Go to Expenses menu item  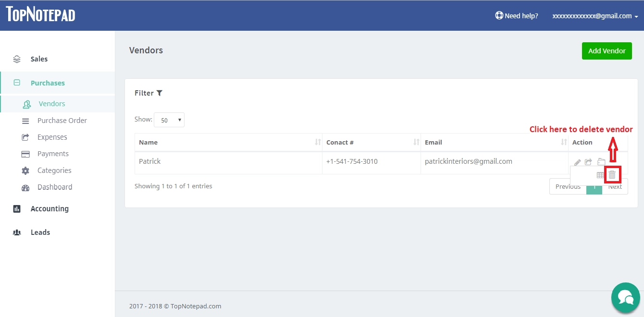[52, 137]
